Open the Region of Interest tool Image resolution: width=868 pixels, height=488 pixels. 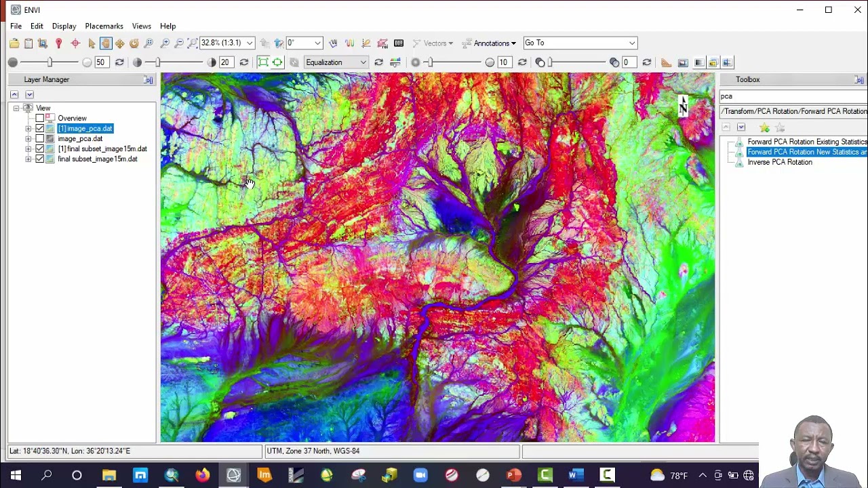point(382,43)
